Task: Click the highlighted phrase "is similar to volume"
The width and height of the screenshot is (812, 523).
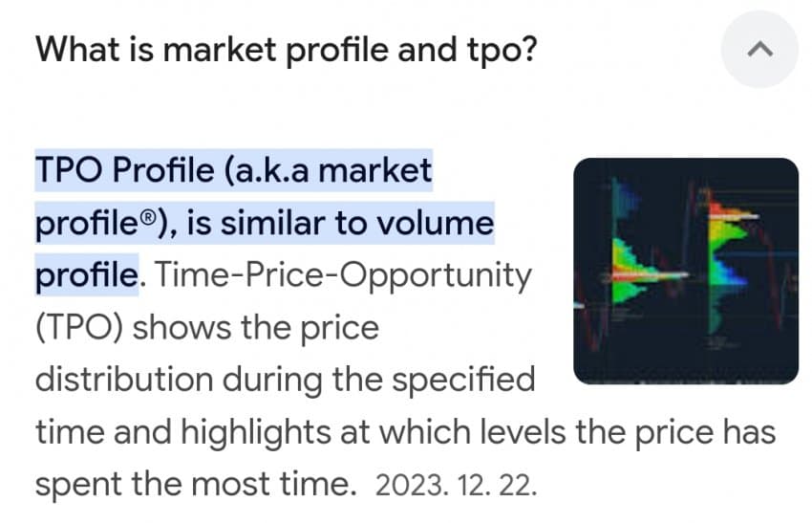Action: (x=340, y=225)
